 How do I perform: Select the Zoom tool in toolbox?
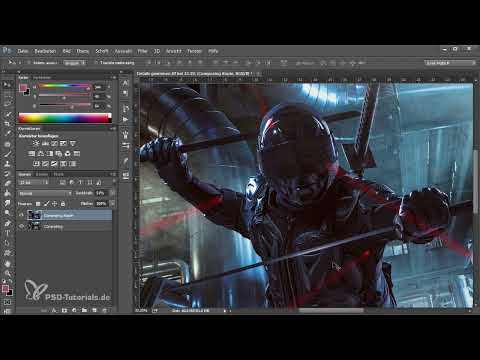(7, 273)
